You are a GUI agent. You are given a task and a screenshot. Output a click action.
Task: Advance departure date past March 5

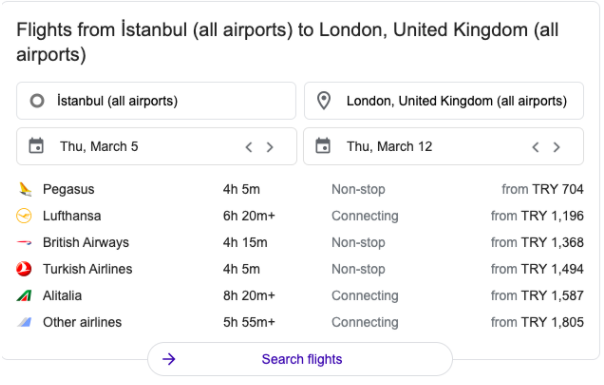[270, 147]
